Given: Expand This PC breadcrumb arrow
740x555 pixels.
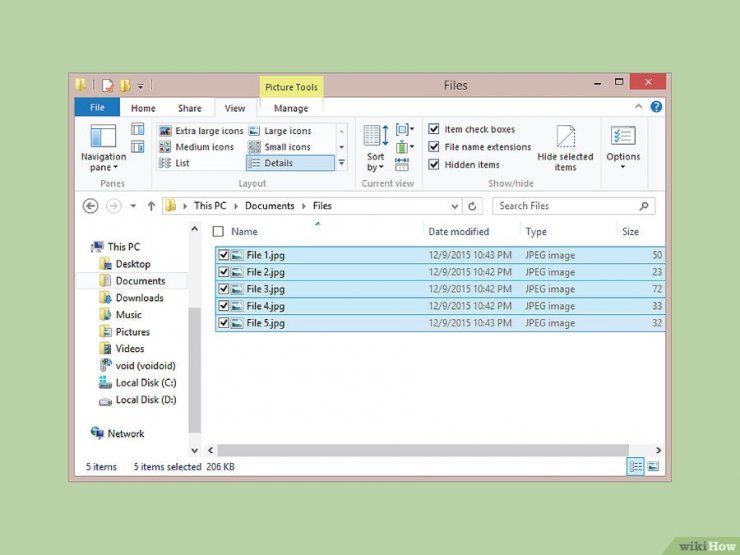Looking at the screenshot, I should tap(236, 206).
